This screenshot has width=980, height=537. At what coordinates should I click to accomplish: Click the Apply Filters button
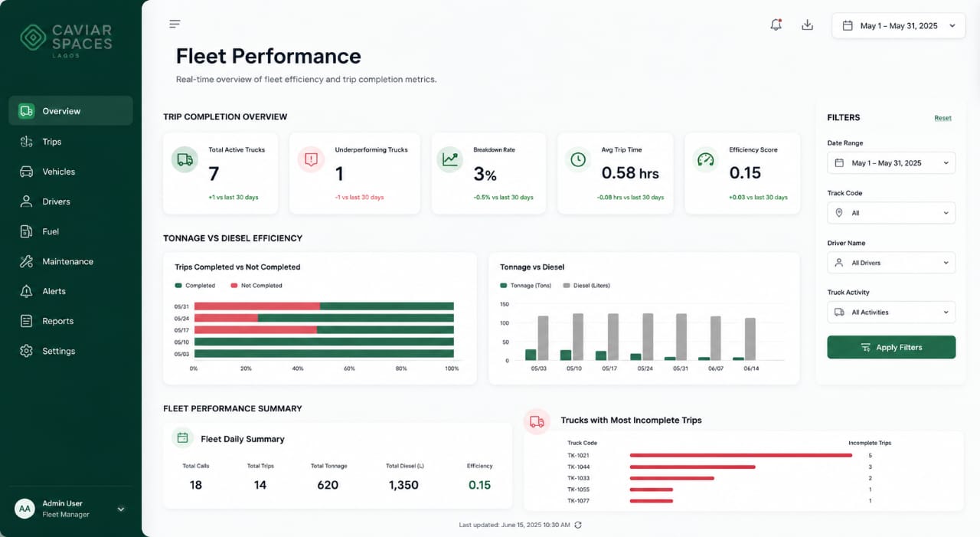pos(891,347)
